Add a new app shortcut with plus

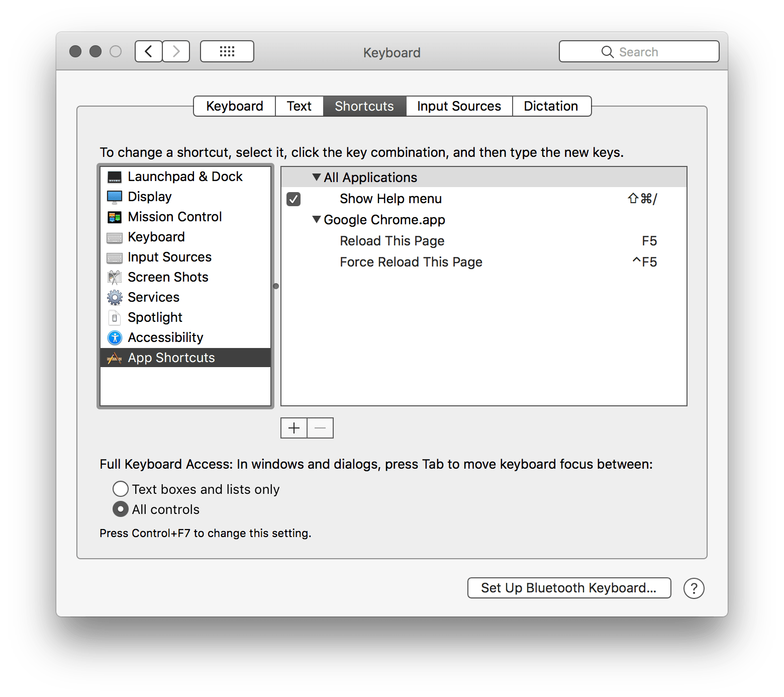tap(293, 428)
